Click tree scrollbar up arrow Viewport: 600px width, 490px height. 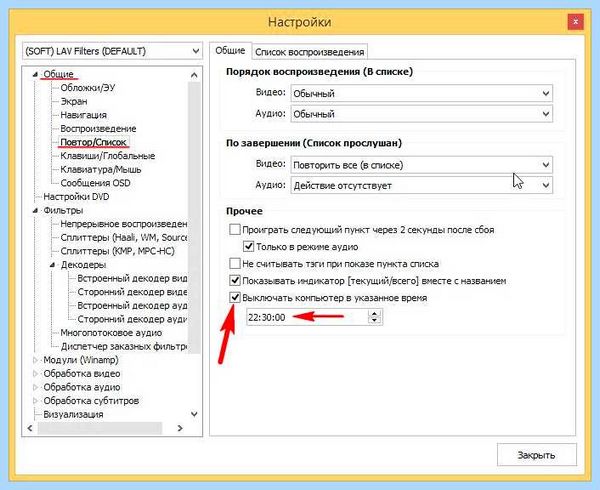click(x=194, y=75)
